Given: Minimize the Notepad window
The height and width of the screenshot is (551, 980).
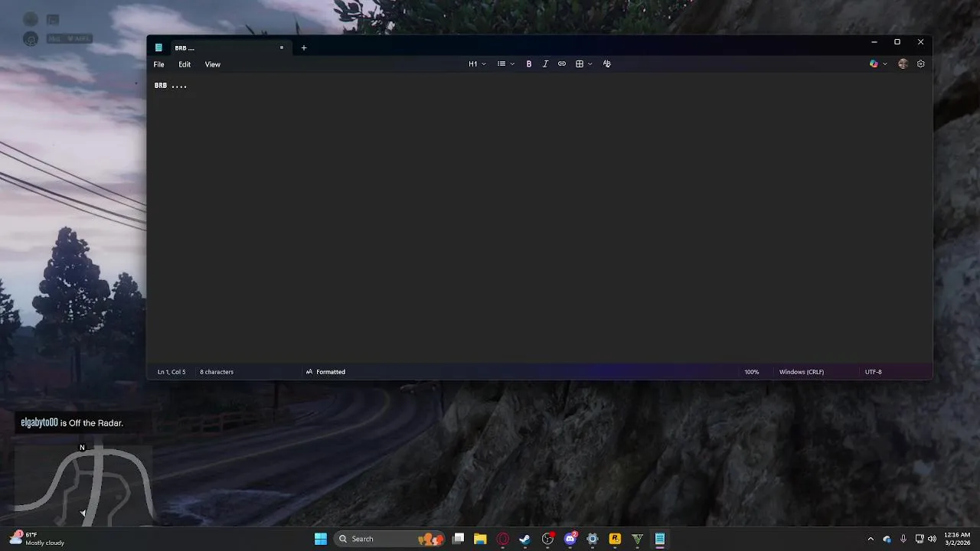Looking at the screenshot, I should tap(874, 42).
